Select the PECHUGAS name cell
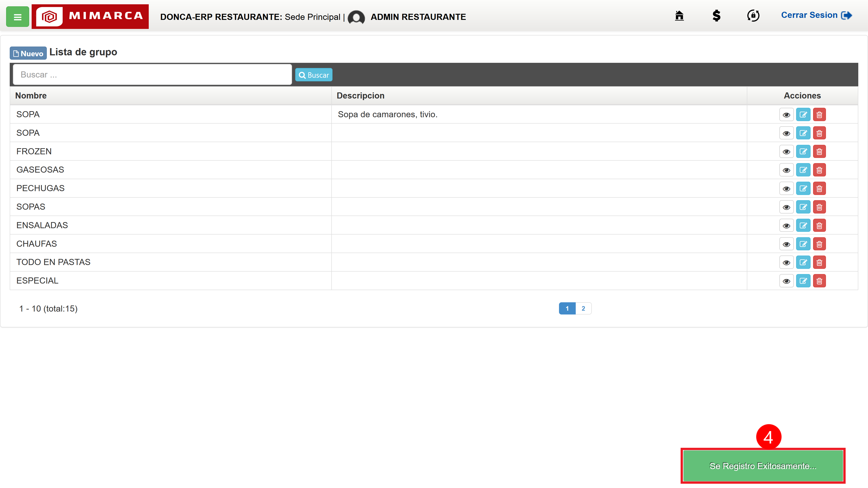868x488 pixels. point(170,188)
